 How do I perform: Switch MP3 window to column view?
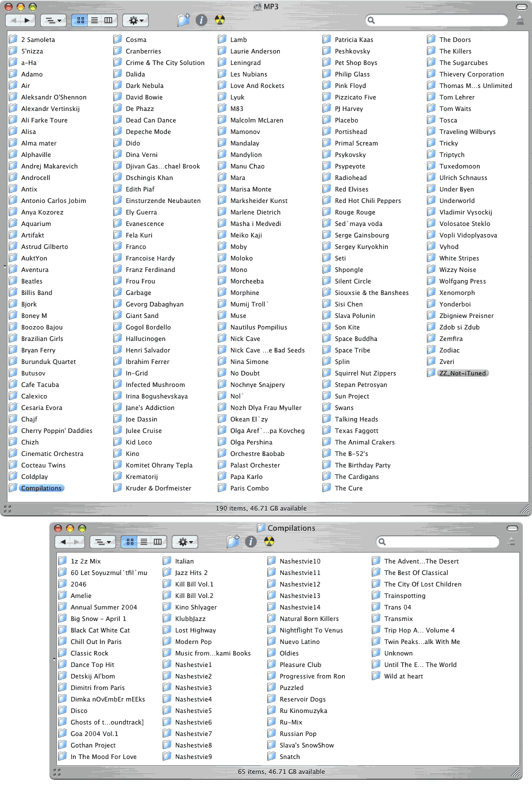[109, 20]
